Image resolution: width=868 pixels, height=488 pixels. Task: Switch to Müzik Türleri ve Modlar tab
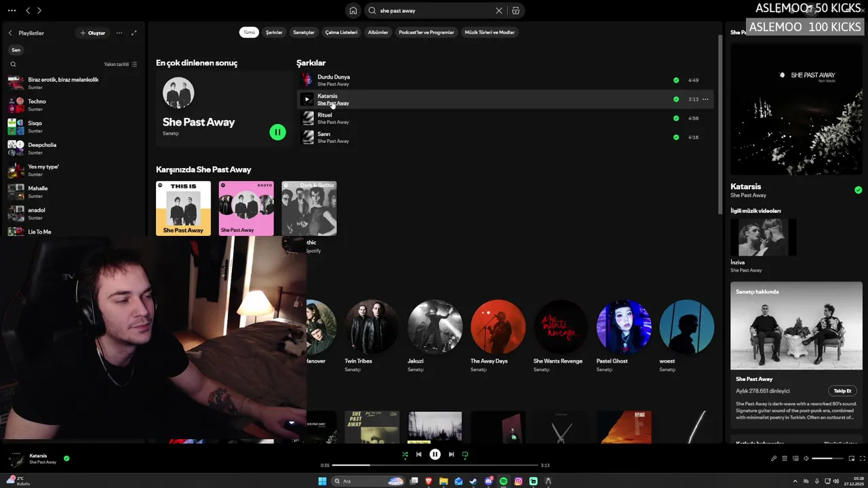coord(490,32)
